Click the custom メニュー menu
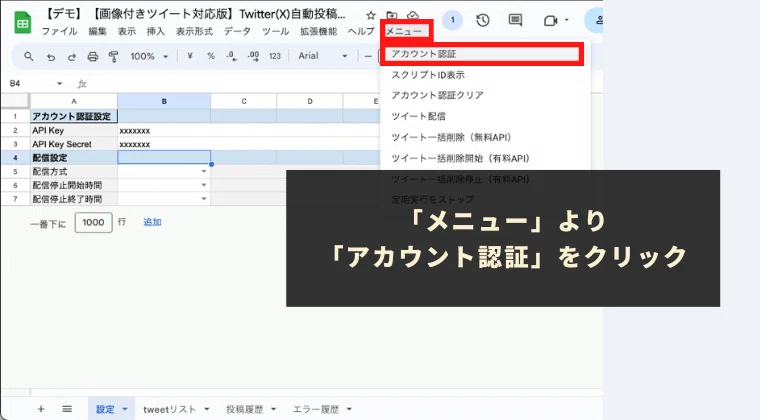The image size is (760, 420). [x=406, y=31]
